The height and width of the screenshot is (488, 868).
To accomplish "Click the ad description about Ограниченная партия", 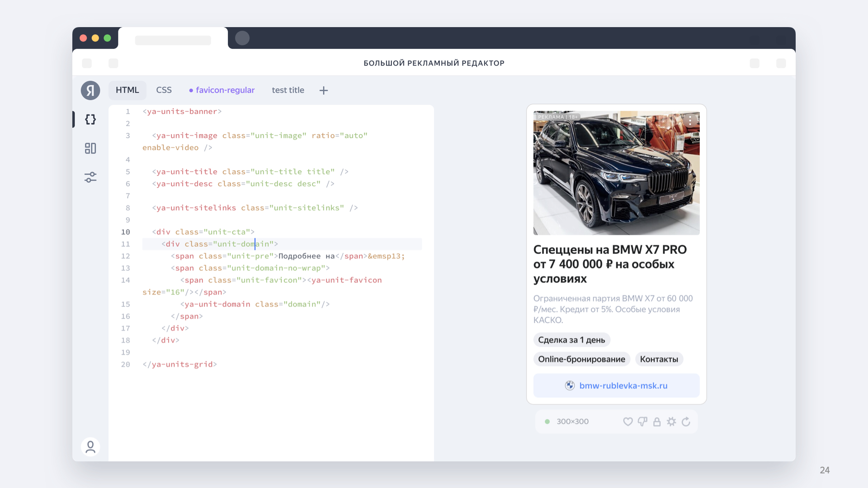I will pyautogui.click(x=613, y=309).
